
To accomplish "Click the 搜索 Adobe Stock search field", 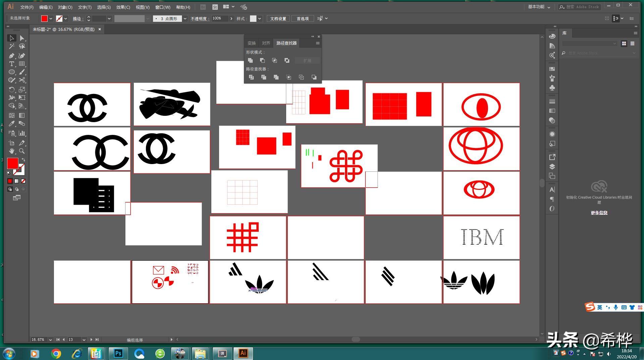I will point(580,7).
